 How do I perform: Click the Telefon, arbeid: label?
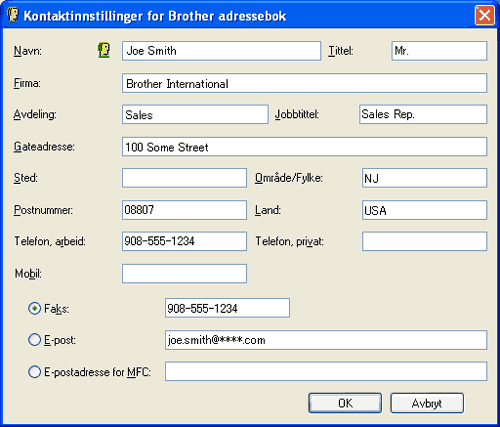[50, 241]
